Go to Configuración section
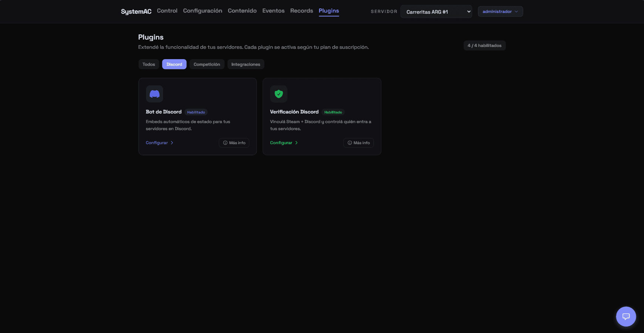 point(203,11)
